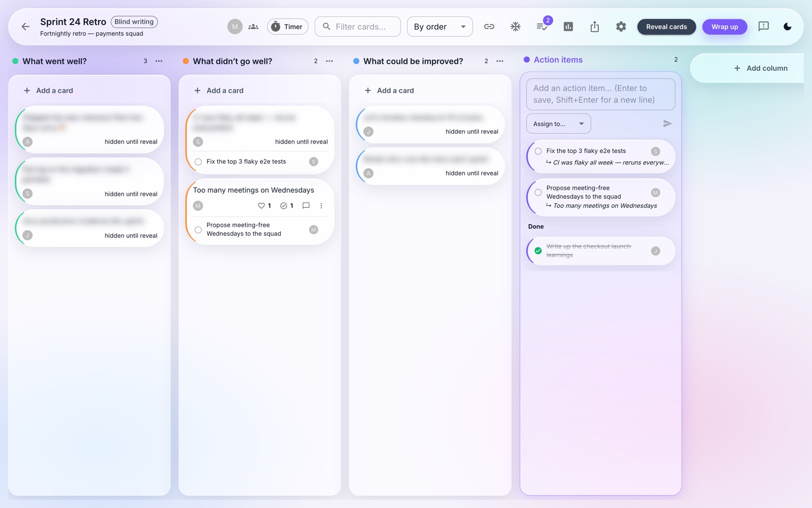Image resolution: width=812 pixels, height=508 pixels.
Task: Check off Fix flaky e2e tests in Action items
Action: click(538, 151)
